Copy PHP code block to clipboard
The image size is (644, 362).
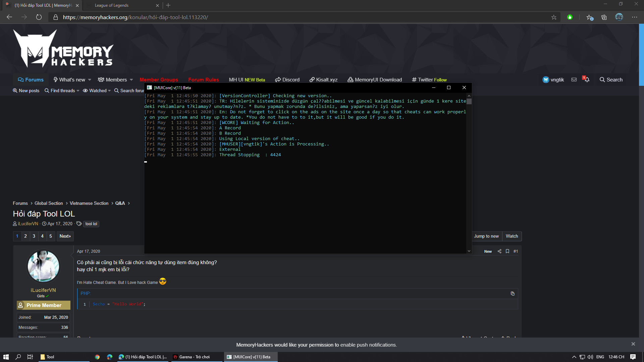point(513,294)
